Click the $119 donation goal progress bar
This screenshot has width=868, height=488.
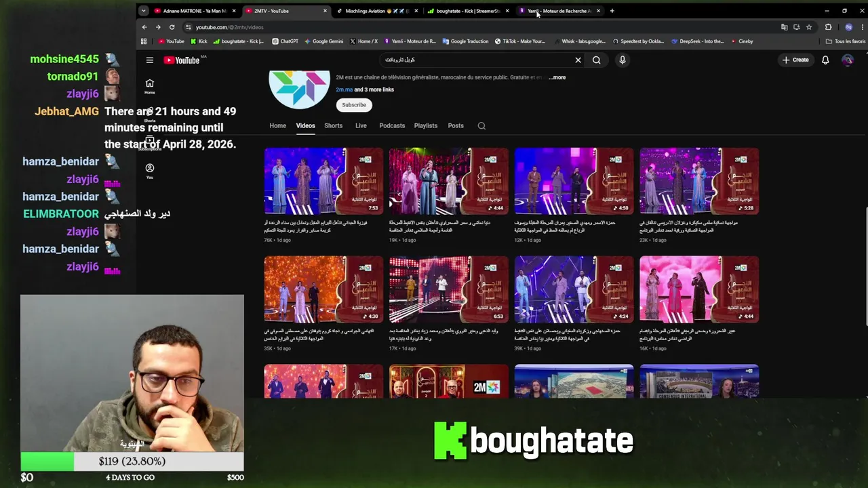(x=132, y=462)
